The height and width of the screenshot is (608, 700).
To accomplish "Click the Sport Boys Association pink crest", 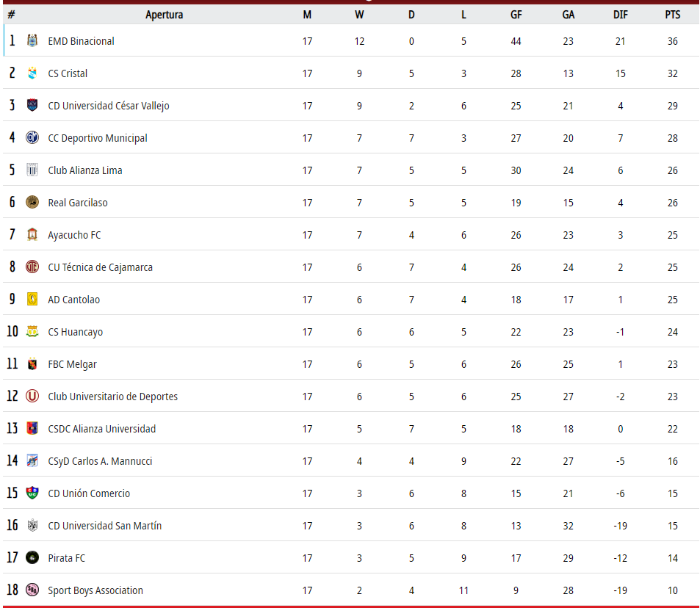I will click(32, 590).
